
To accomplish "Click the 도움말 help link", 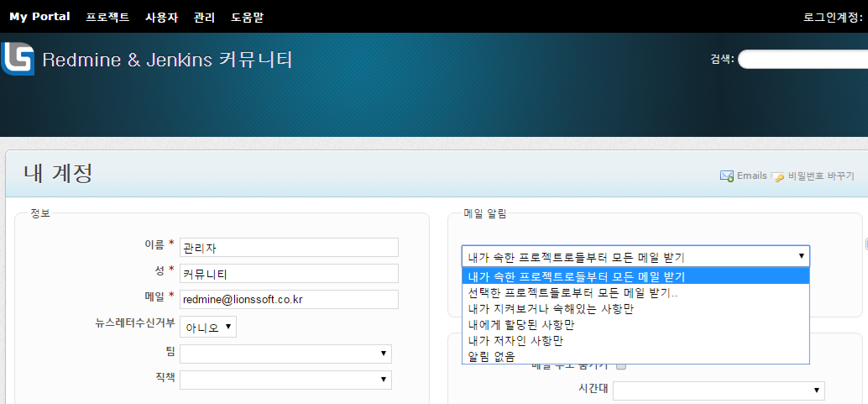I will click(248, 17).
